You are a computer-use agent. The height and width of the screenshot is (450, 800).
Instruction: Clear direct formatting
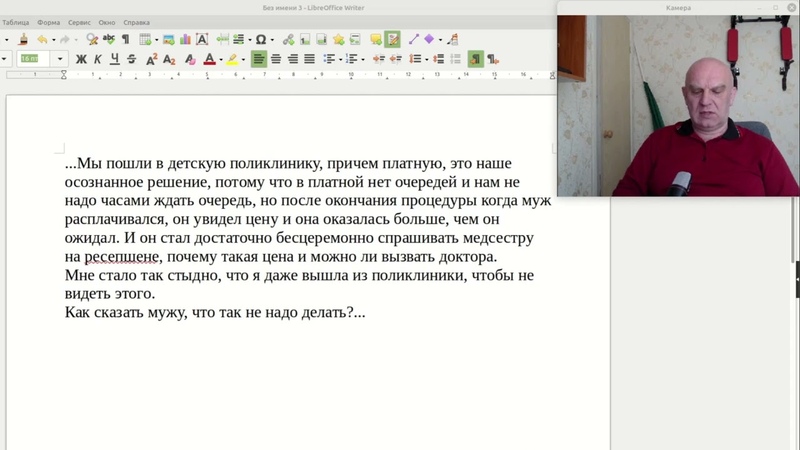pos(190,59)
